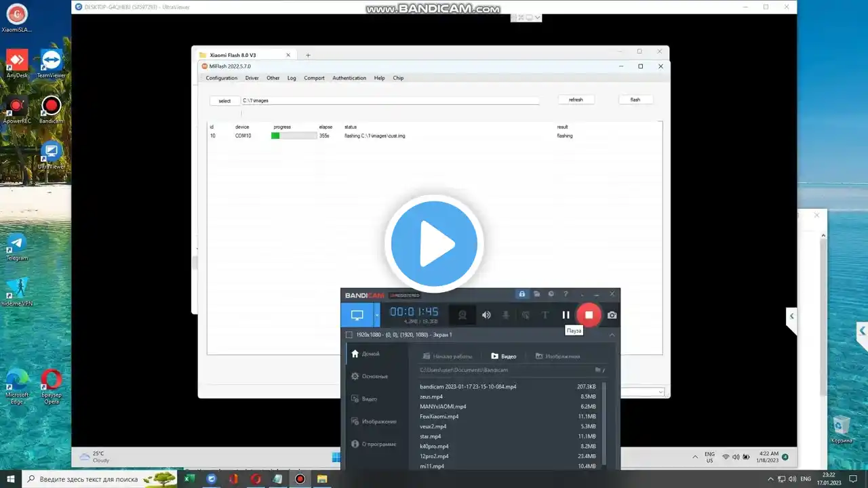868x488 pixels.
Task: Open Изображения settings in Bandicam sidebar
Action: click(374, 422)
